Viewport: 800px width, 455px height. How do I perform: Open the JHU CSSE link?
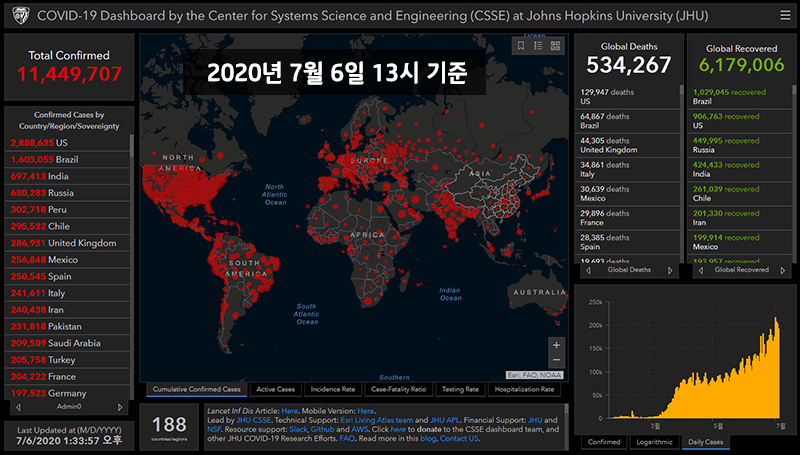(254, 420)
